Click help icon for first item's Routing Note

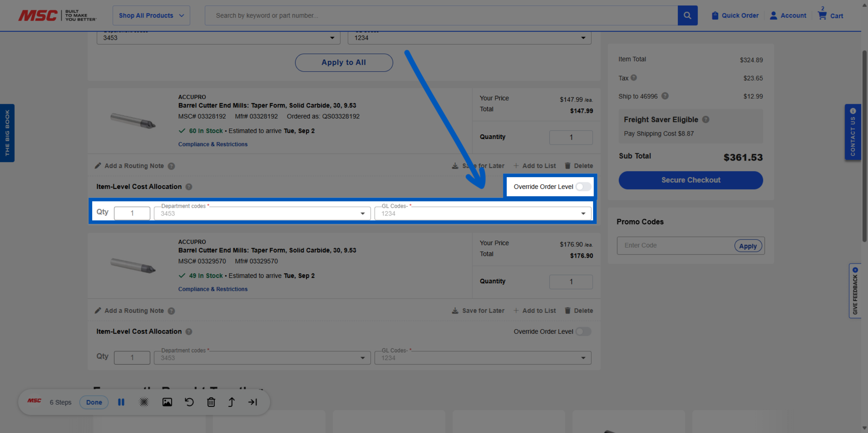coord(171,166)
